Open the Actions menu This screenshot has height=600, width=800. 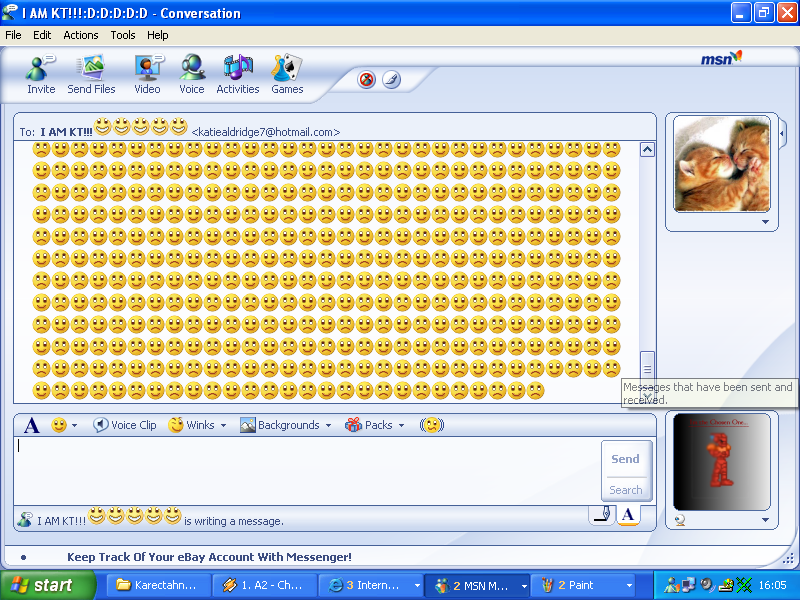(x=80, y=35)
